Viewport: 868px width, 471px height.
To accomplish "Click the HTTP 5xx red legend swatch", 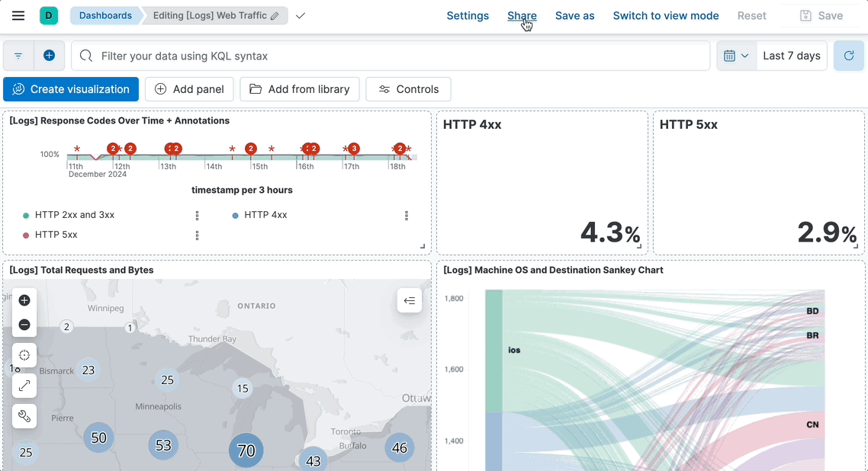I will 25,235.
